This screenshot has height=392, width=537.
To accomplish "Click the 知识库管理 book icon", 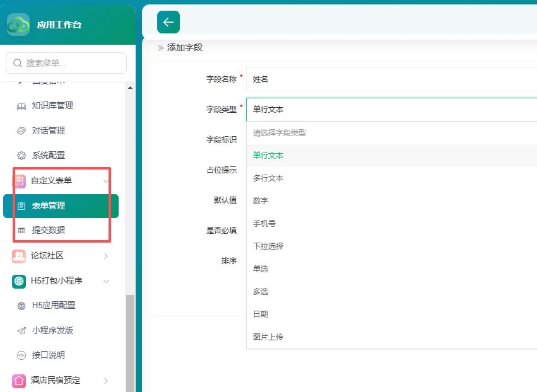I will (x=21, y=106).
